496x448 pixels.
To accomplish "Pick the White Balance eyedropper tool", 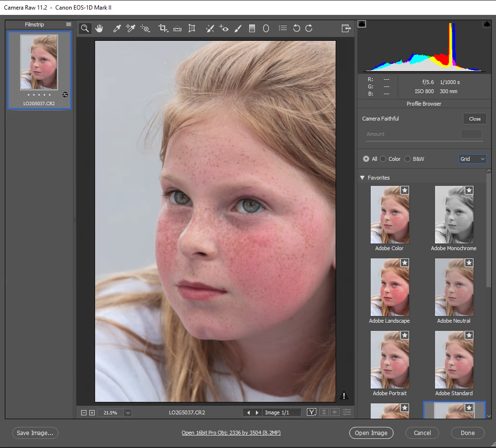I will 117,28.
